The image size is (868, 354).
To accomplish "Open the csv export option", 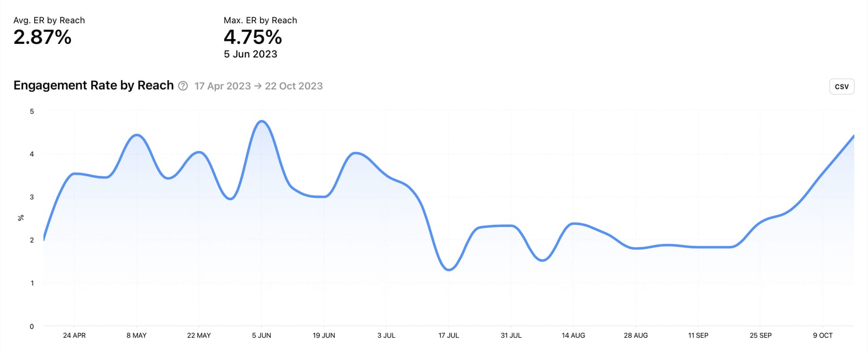I will (x=841, y=86).
